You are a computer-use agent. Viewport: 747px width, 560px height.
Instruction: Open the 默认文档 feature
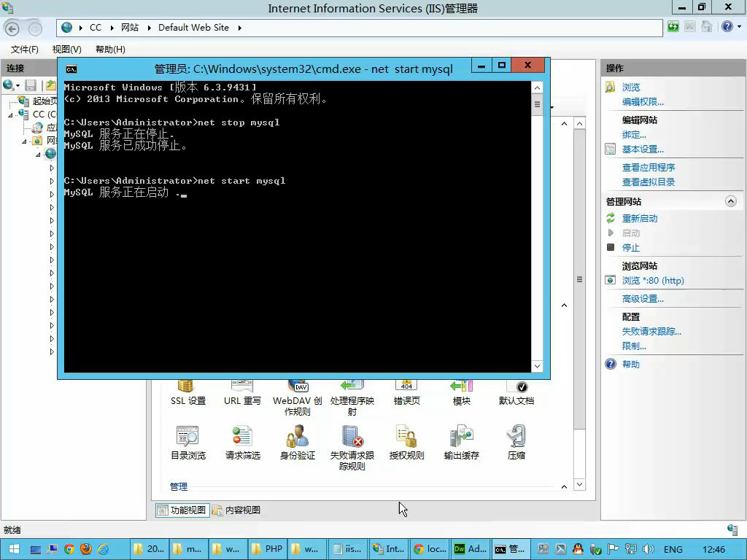pos(516,393)
